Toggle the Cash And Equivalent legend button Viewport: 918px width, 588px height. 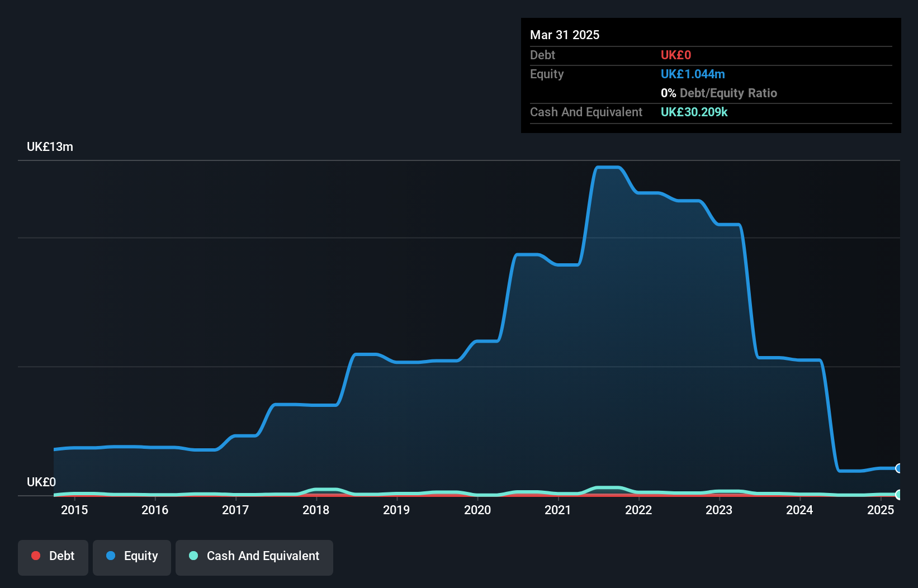(254, 557)
